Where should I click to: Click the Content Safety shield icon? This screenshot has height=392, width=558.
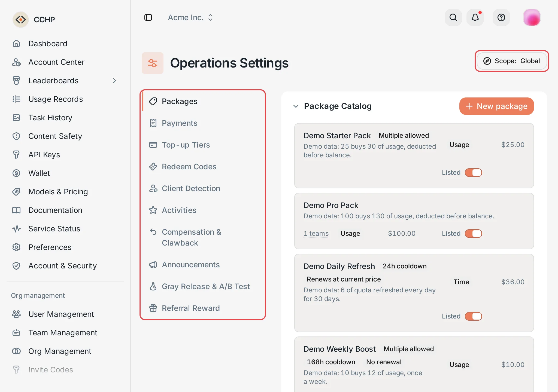(x=16, y=136)
